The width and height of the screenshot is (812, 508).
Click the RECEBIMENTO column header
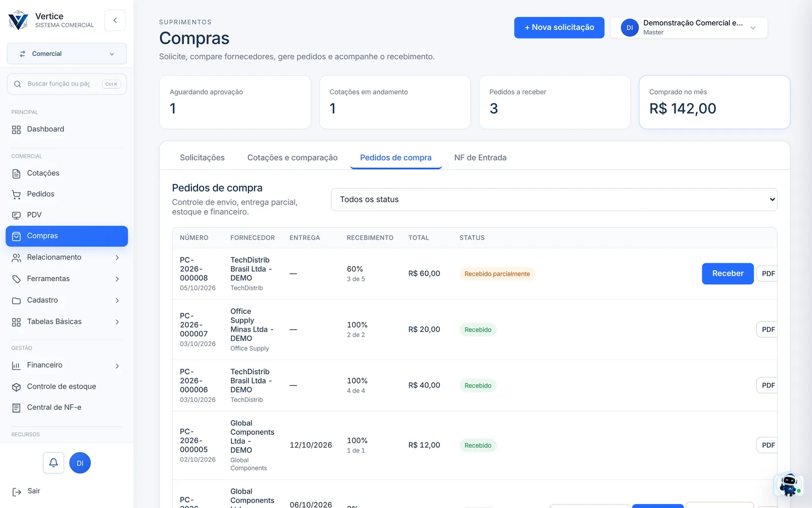[x=370, y=238]
